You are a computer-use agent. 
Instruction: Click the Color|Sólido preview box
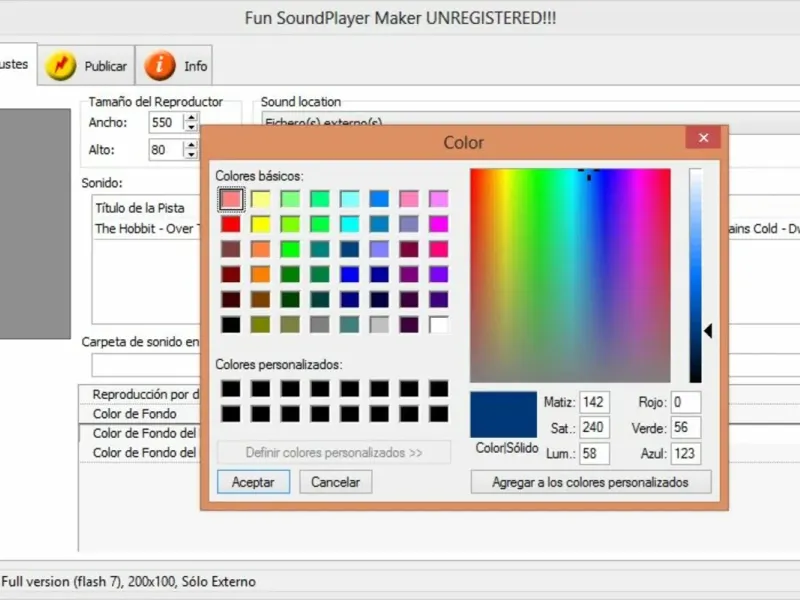[x=504, y=415]
